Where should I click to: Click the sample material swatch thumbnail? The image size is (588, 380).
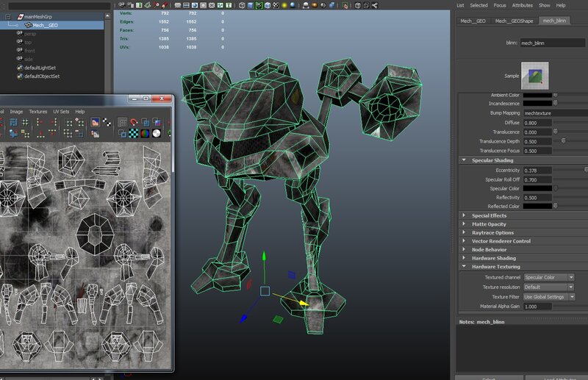point(535,76)
